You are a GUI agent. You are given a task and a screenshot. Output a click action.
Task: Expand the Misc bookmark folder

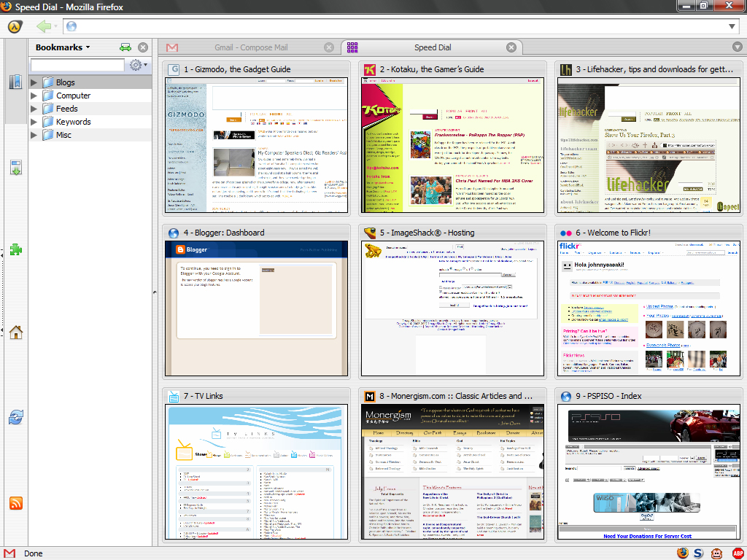click(x=34, y=135)
